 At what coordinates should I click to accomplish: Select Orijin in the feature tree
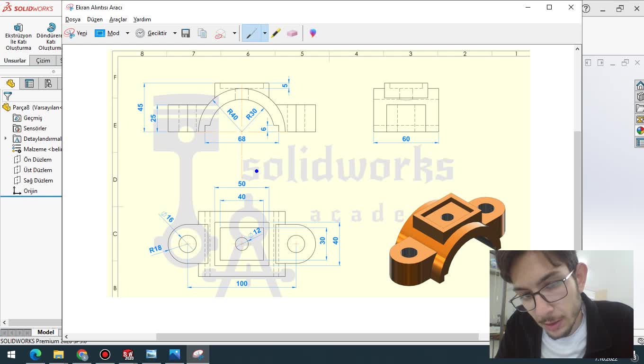[25, 191]
